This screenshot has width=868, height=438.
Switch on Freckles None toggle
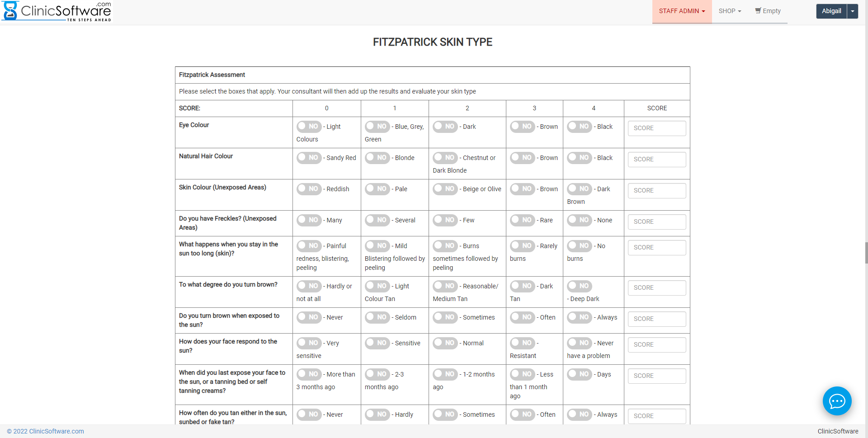pos(579,220)
